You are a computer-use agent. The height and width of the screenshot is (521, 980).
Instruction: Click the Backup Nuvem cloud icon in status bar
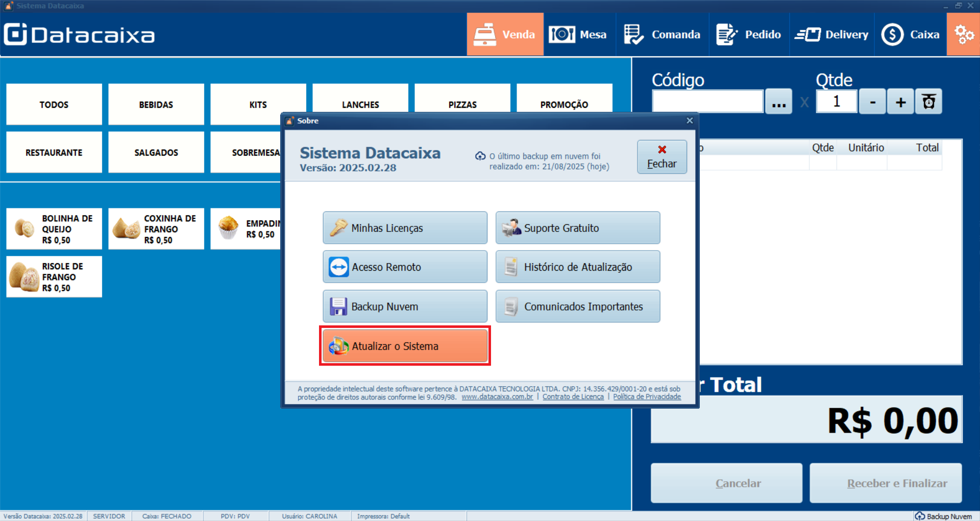point(921,516)
